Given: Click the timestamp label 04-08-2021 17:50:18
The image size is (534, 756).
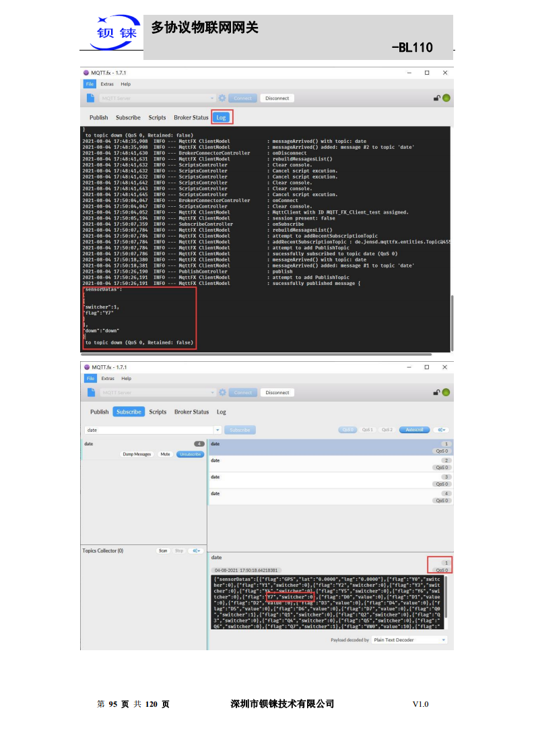Looking at the screenshot, I should [x=246, y=570].
